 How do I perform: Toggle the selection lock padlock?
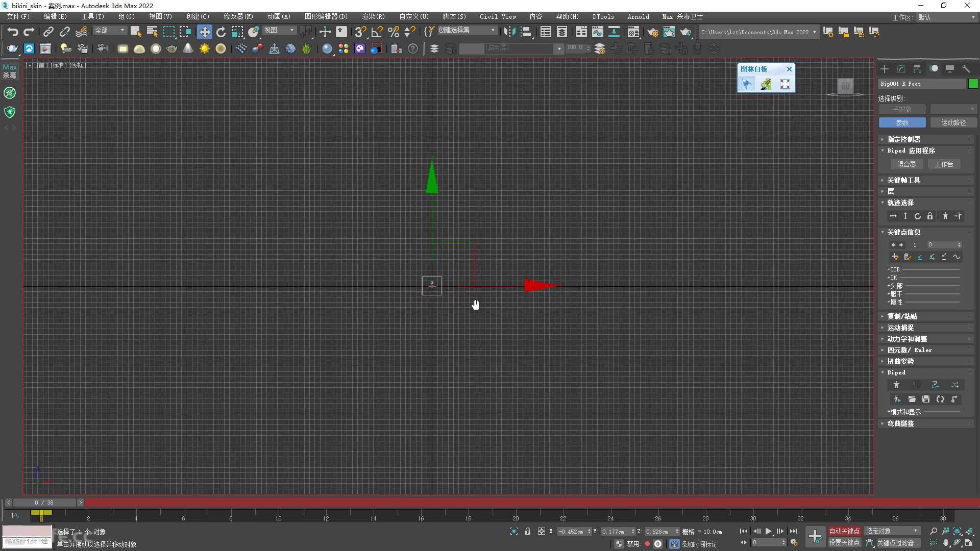tap(528, 531)
